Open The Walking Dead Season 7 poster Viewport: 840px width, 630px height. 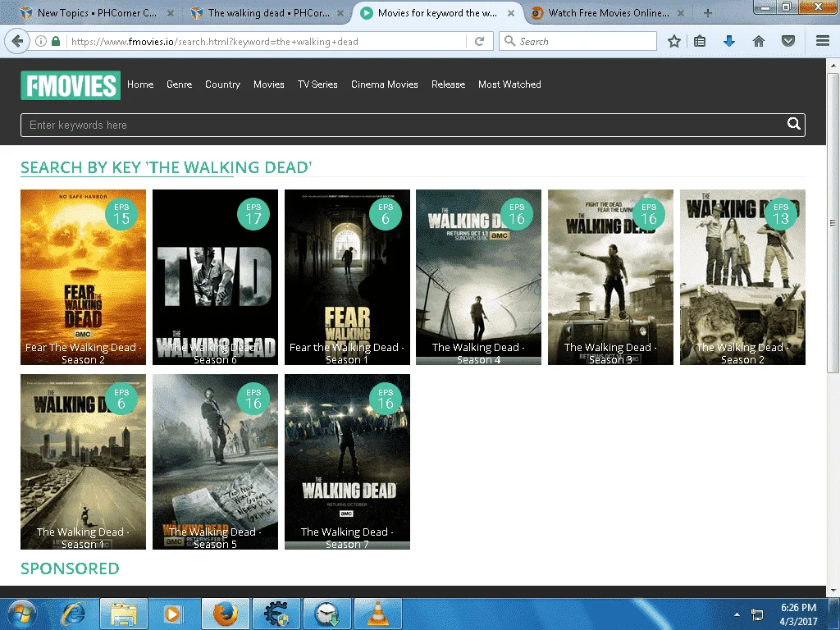tap(347, 462)
